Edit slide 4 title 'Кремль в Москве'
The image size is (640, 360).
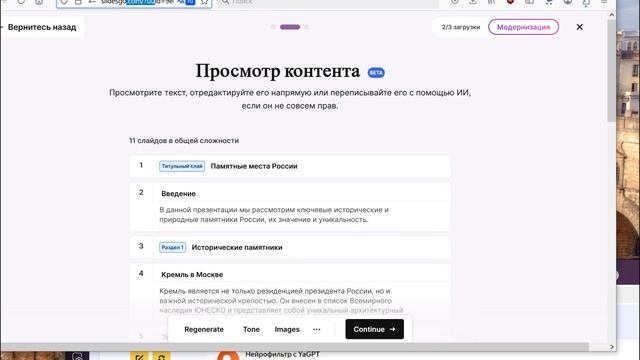coord(192,275)
